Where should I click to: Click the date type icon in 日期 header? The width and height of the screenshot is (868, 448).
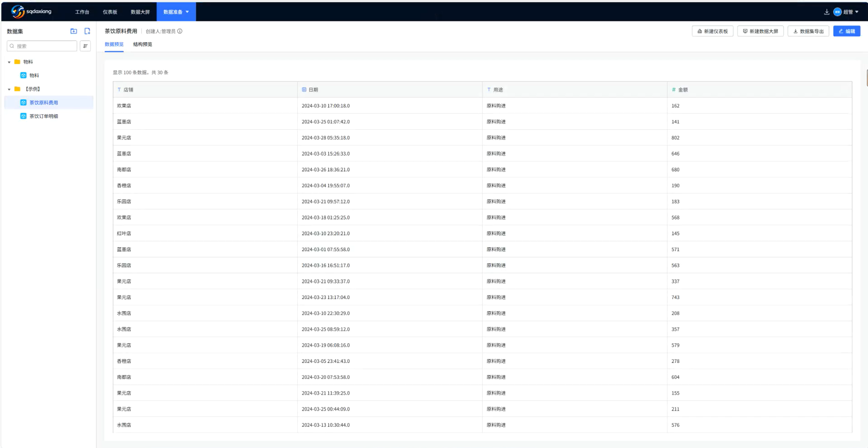pyautogui.click(x=304, y=89)
